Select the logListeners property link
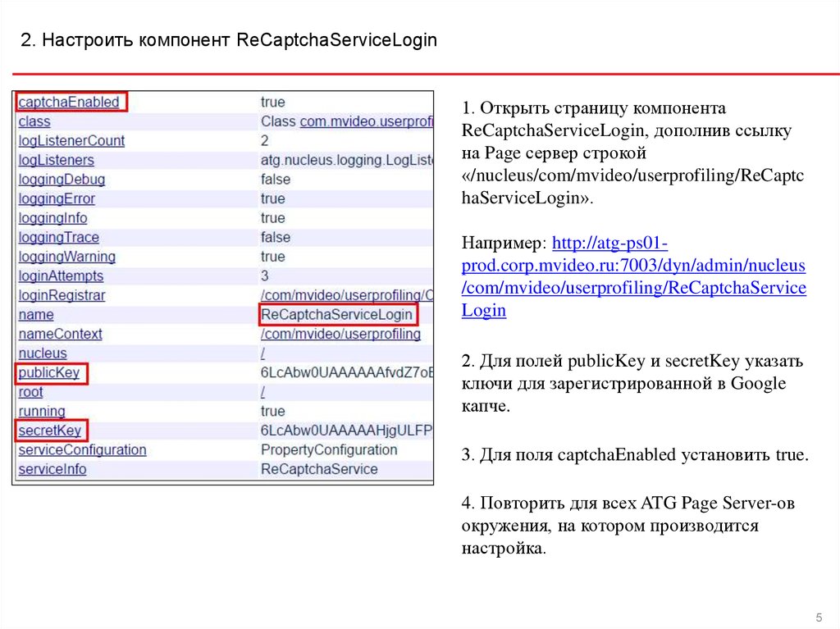Viewport: 840px width, 629px height. (56, 160)
